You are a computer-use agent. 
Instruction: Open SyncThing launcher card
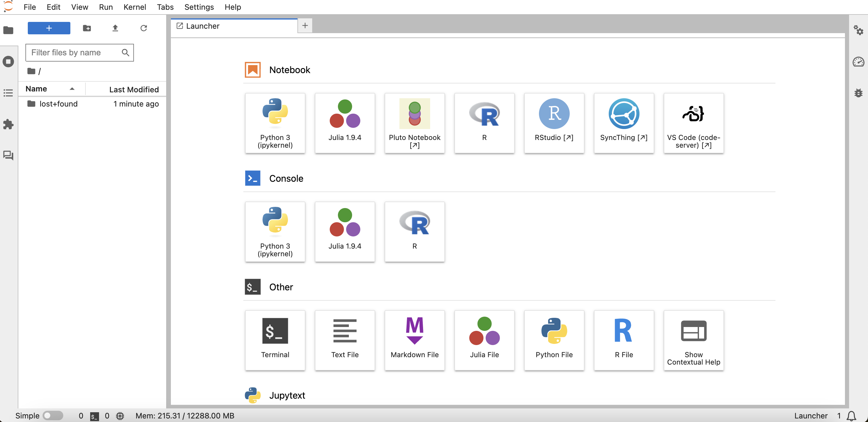624,123
